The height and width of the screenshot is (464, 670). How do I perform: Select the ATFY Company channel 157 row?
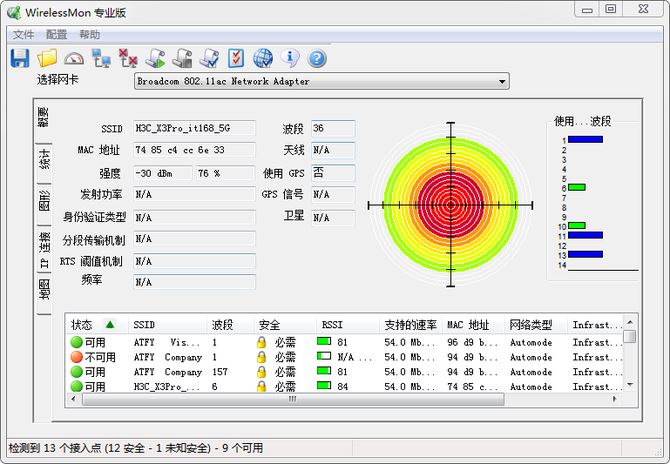point(345,372)
